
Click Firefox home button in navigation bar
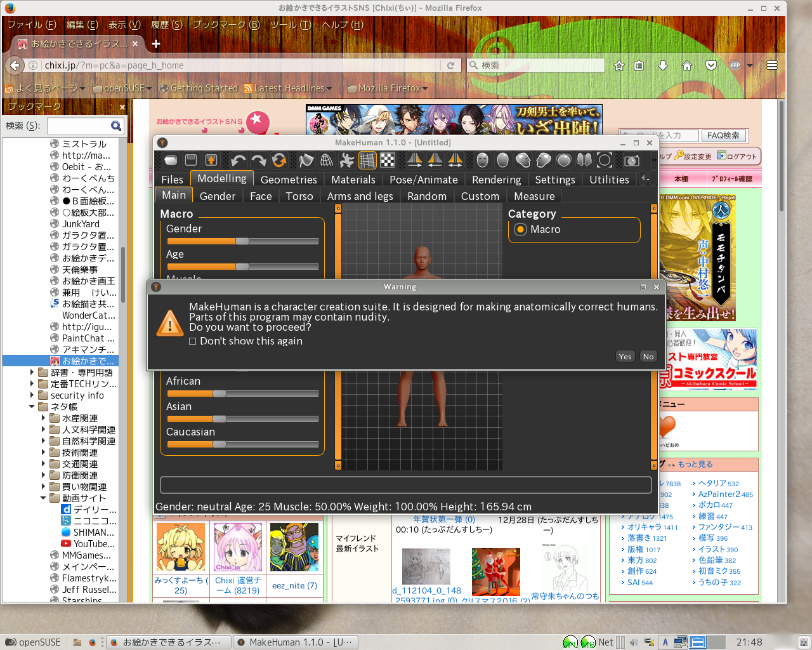pyautogui.click(x=686, y=65)
